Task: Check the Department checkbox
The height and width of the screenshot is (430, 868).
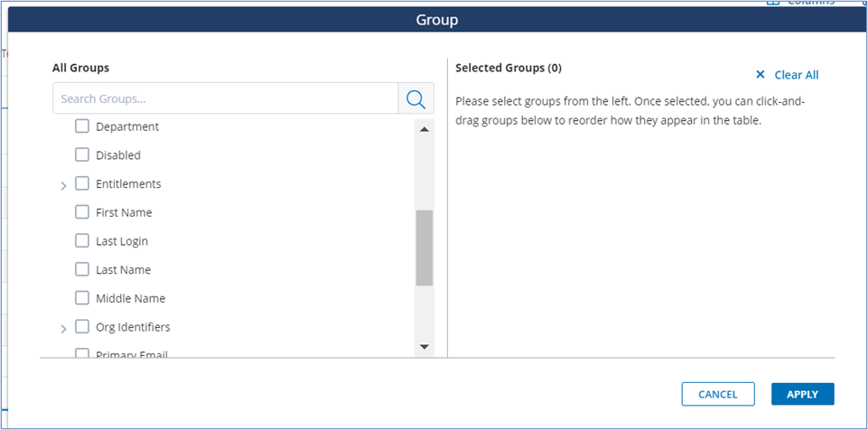Action: [x=82, y=126]
